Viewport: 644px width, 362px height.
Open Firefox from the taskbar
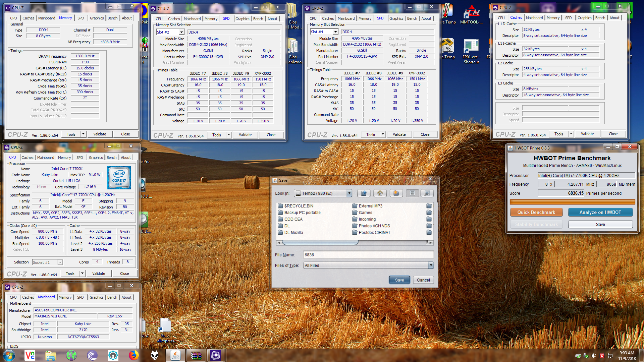coord(133,355)
